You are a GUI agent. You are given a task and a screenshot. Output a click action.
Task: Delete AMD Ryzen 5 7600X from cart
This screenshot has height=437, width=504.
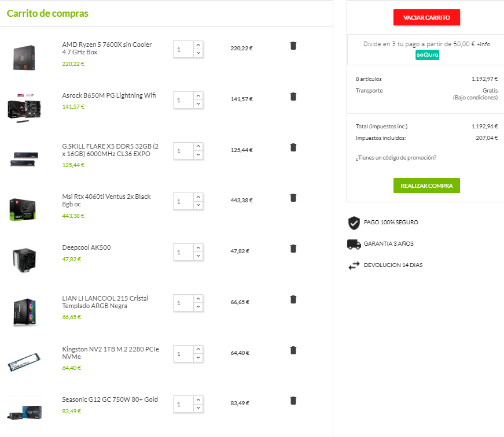pyautogui.click(x=293, y=46)
